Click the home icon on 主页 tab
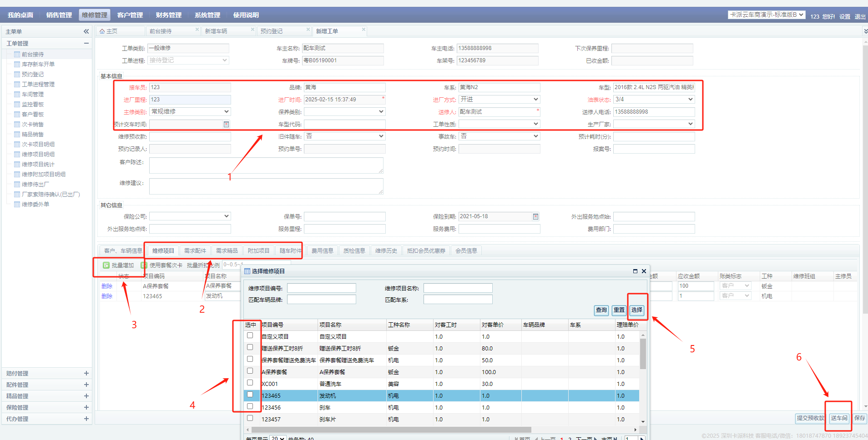The width and height of the screenshot is (868, 440). click(x=102, y=31)
